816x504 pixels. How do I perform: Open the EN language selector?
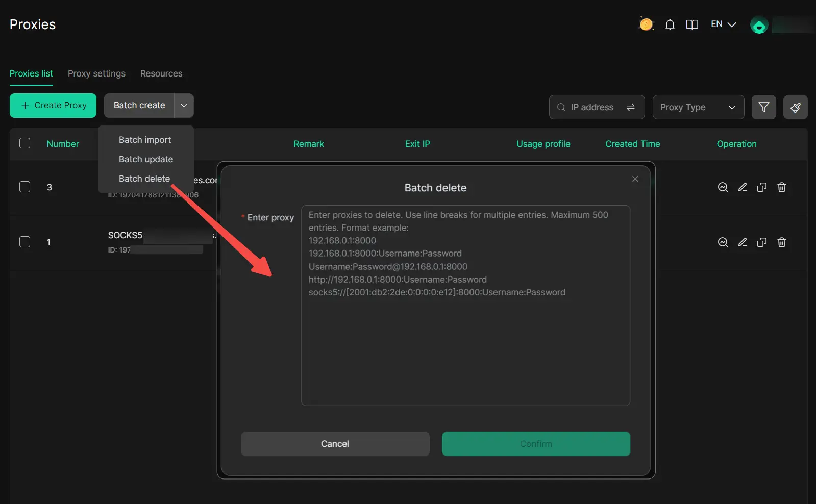pos(723,24)
